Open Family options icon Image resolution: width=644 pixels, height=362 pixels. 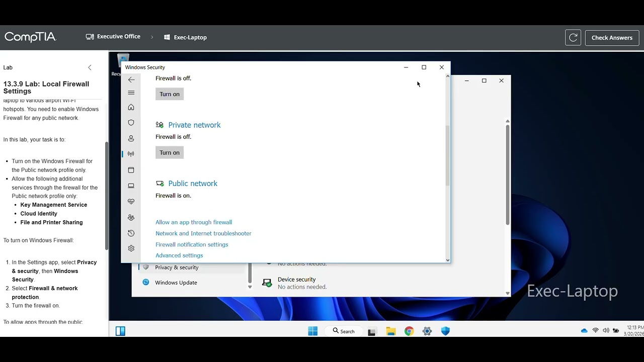point(131,217)
